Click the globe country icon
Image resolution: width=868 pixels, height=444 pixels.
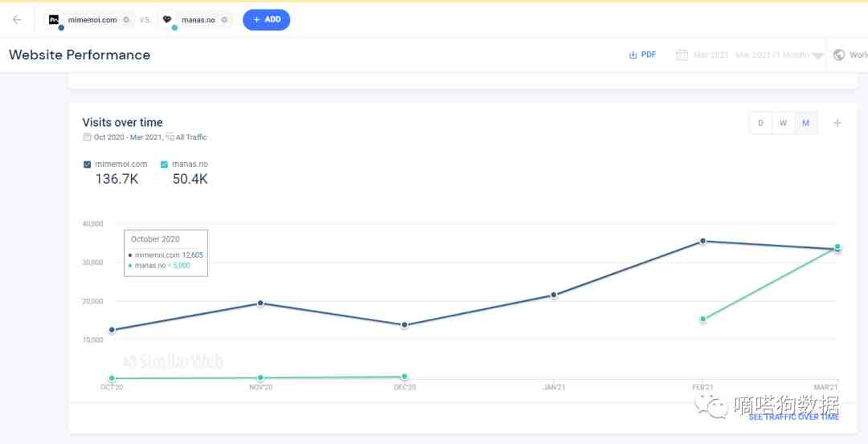click(838, 55)
